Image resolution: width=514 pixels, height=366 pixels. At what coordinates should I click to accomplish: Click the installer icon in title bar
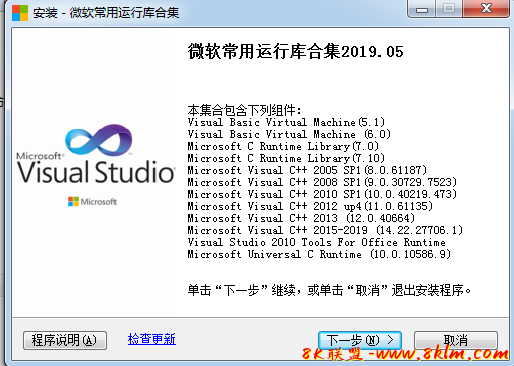[x=20, y=13]
